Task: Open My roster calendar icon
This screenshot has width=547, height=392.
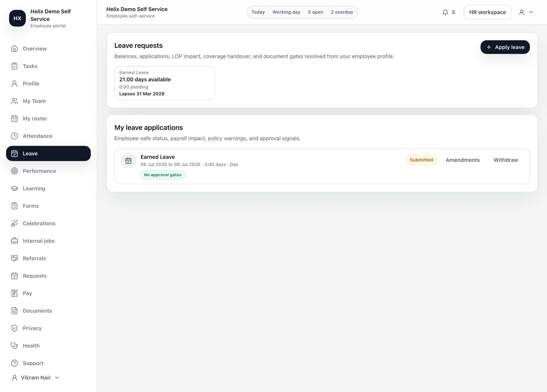Action: click(14, 119)
